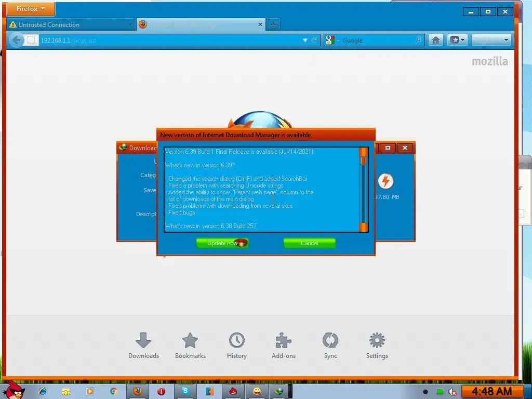Open the Google search engine selector

coord(332,40)
